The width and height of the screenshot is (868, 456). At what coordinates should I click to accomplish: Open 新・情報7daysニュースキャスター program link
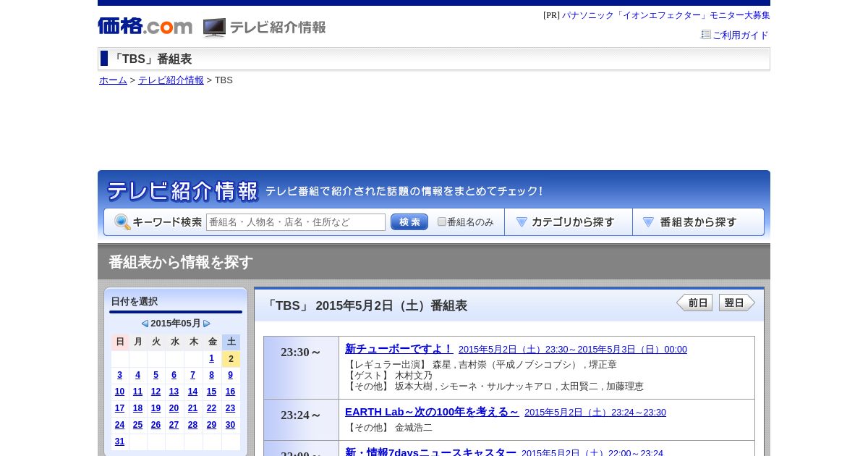coord(430,453)
